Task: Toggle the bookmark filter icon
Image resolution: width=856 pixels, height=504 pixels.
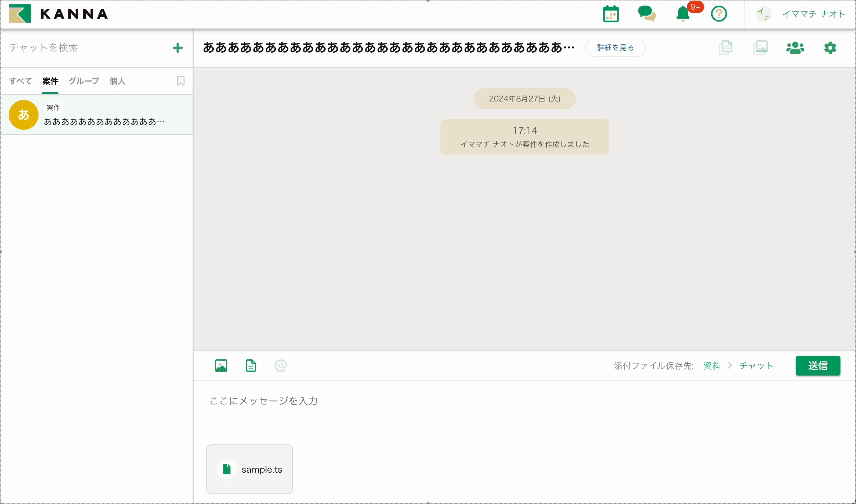Action: pos(181,81)
